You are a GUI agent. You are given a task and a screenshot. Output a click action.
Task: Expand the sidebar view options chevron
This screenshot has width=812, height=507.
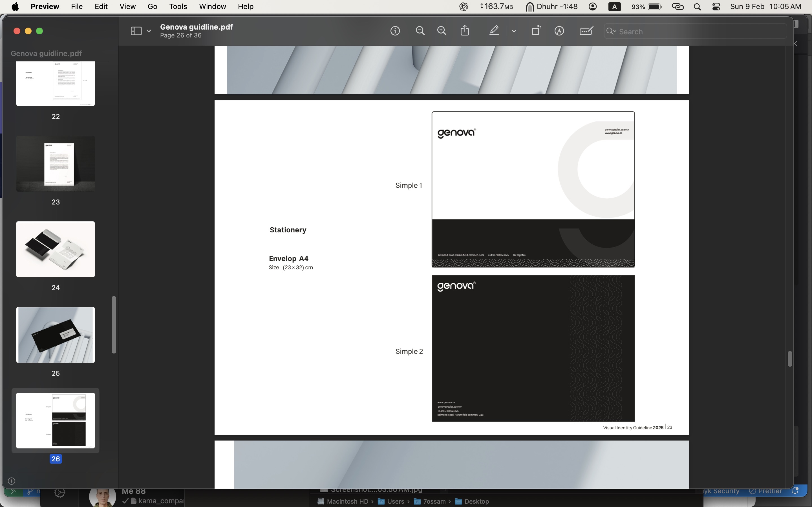149,31
